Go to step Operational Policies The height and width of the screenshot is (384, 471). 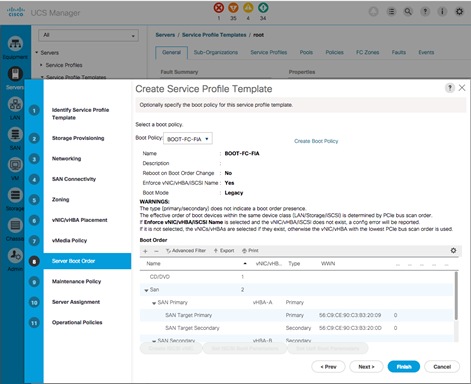(77, 322)
